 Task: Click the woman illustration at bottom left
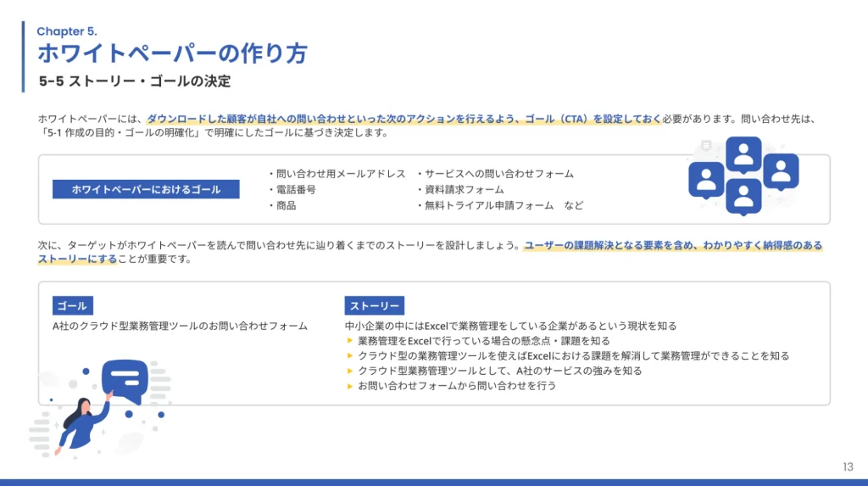tap(81, 422)
